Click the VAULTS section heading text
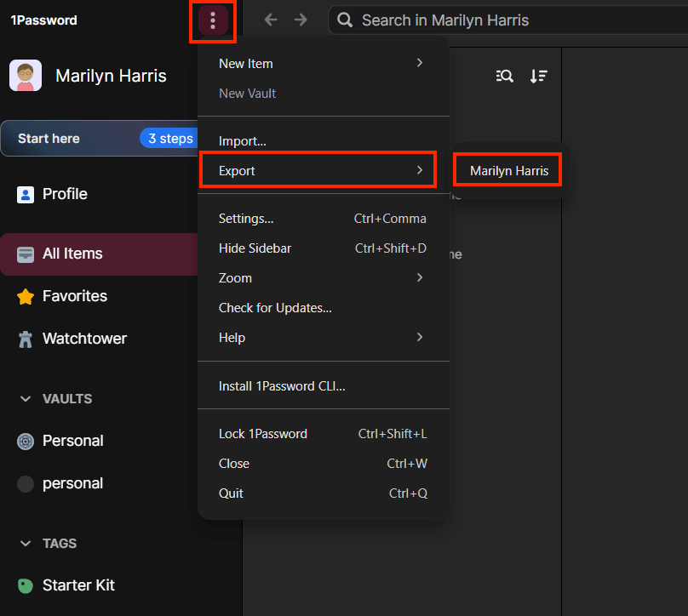The width and height of the screenshot is (688, 616). (x=67, y=399)
